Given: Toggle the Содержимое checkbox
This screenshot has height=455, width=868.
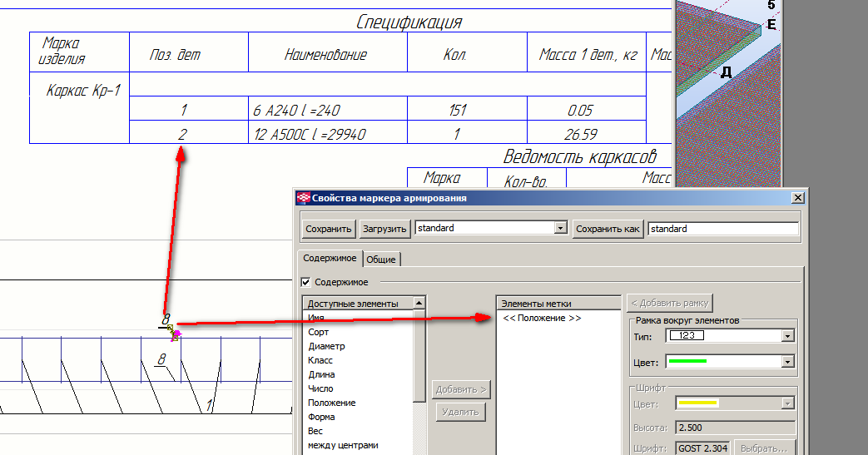Looking at the screenshot, I should pos(305,283).
